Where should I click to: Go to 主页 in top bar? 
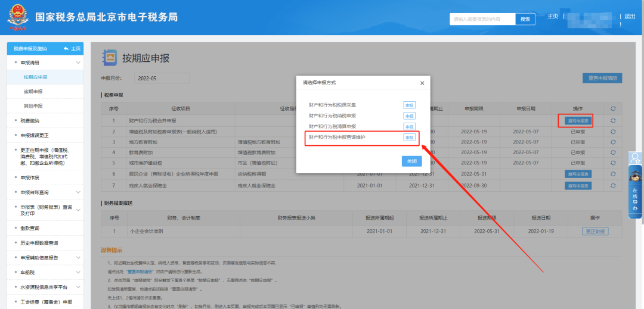click(x=553, y=17)
